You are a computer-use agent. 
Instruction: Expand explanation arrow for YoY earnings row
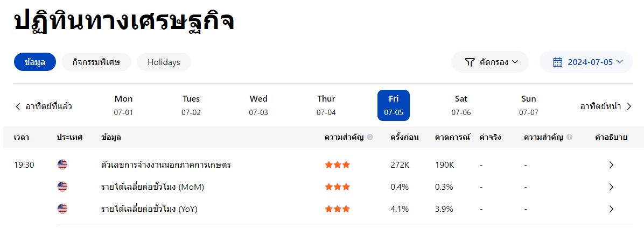pyautogui.click(x=611, y=209)
